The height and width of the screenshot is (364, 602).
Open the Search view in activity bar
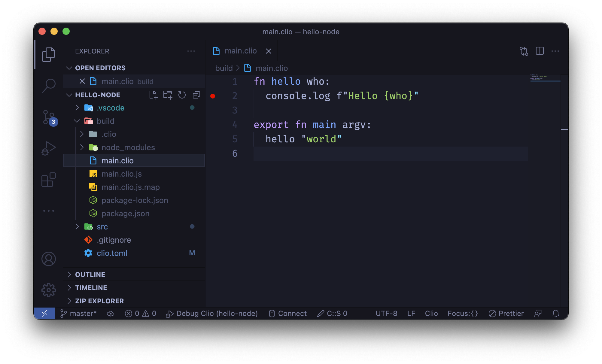tap(48, 86)
